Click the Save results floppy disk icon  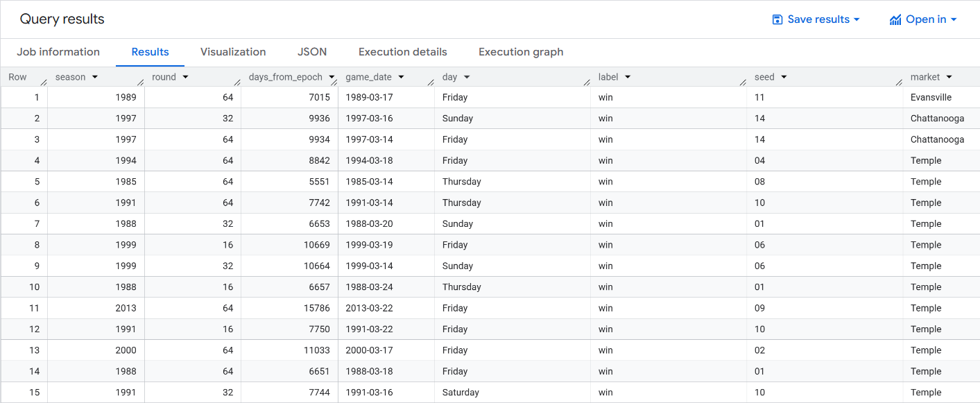[x=777, y=19]
